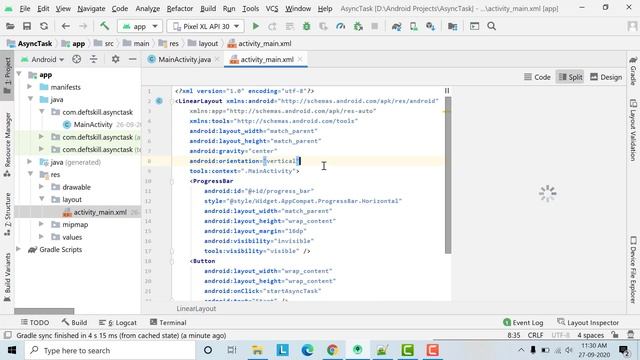Expand java (generated) folder
This screenshot has height=360, width=640.
[29, 162]
